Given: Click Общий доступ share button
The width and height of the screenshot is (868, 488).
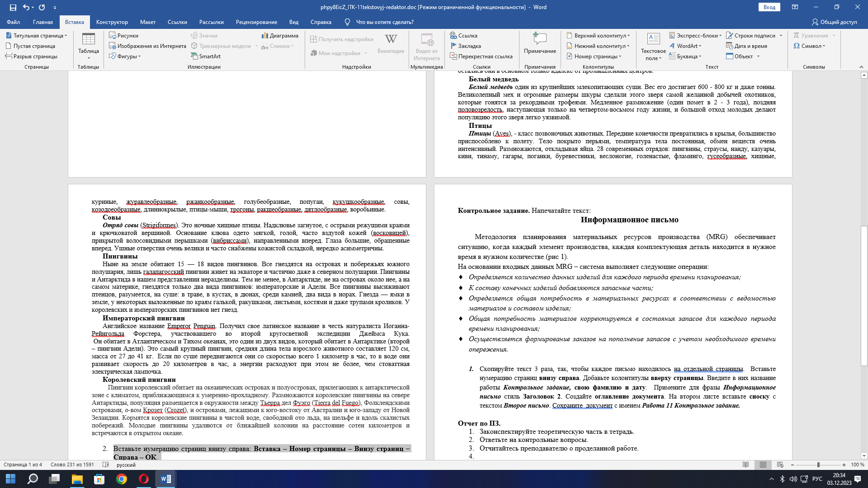Looking at the screenshot, I should click(x=834, y=22).
